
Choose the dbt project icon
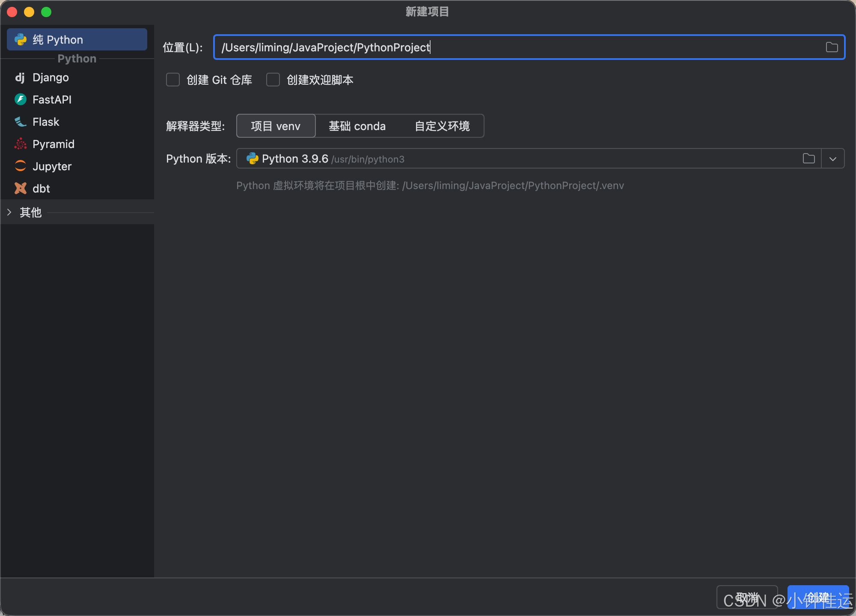coord(20,189)
